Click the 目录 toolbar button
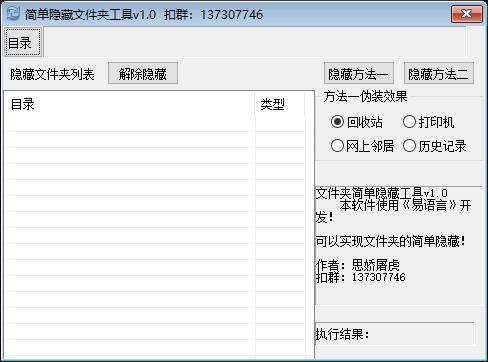 tap(23, 42)
